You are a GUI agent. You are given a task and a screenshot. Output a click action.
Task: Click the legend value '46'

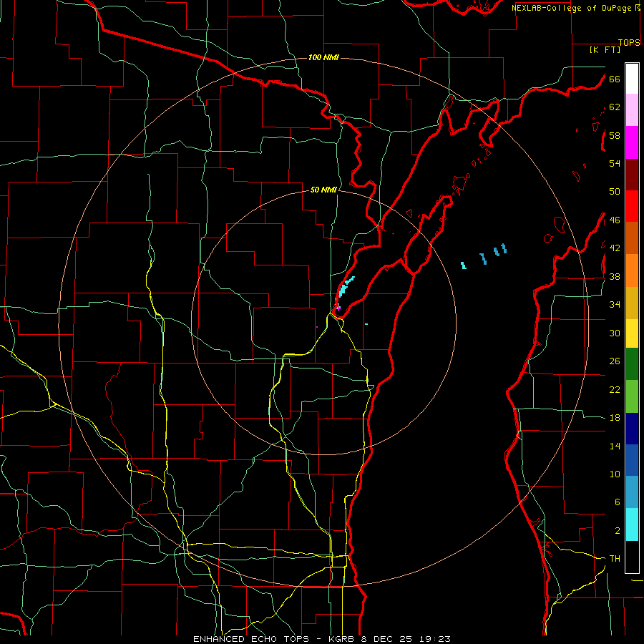(x=615, y=220)
